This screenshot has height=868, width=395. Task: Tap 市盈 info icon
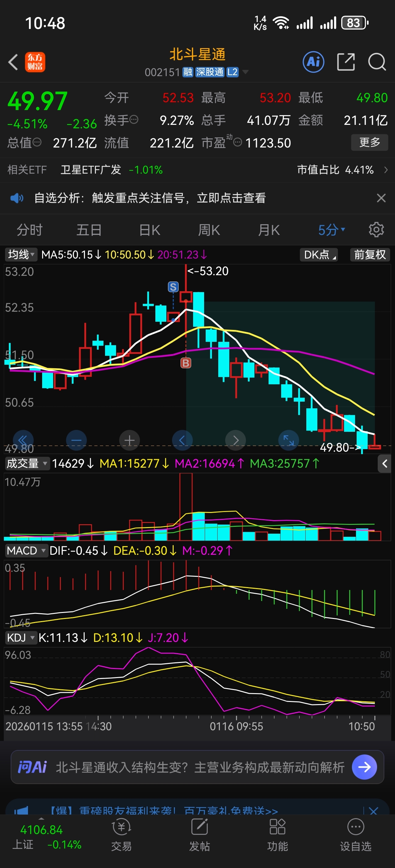[x=238, y=142]
